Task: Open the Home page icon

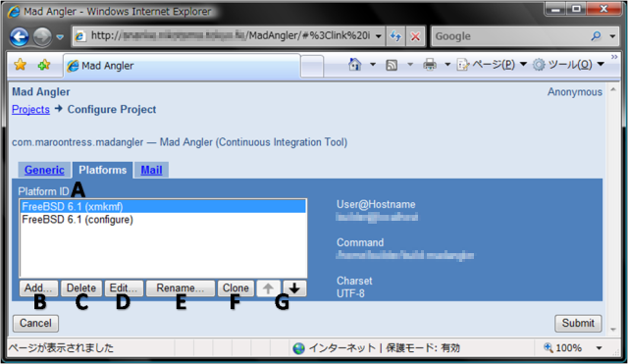Action: coord(355,64)
